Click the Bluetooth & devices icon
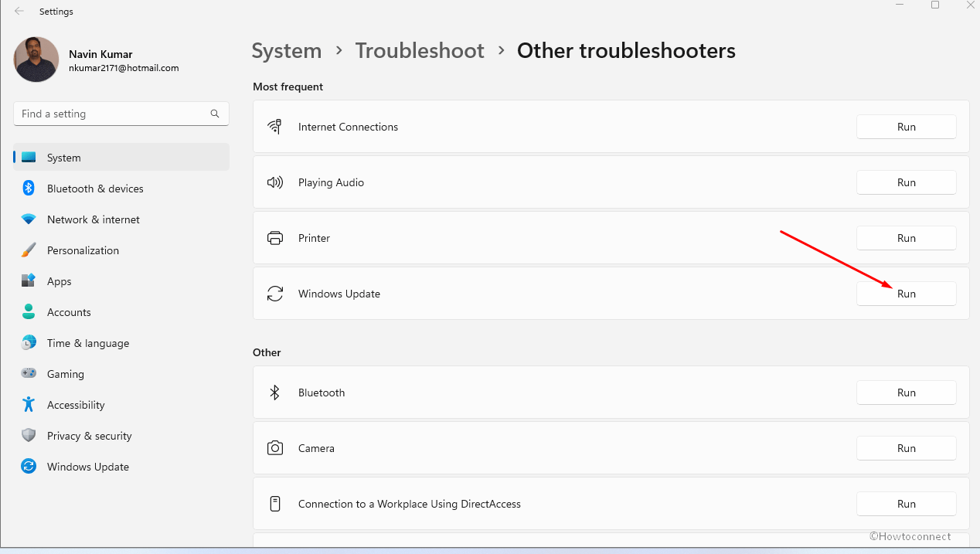Image resolution: width=980 pixels, height=554 pixels. tap(29, 189)
